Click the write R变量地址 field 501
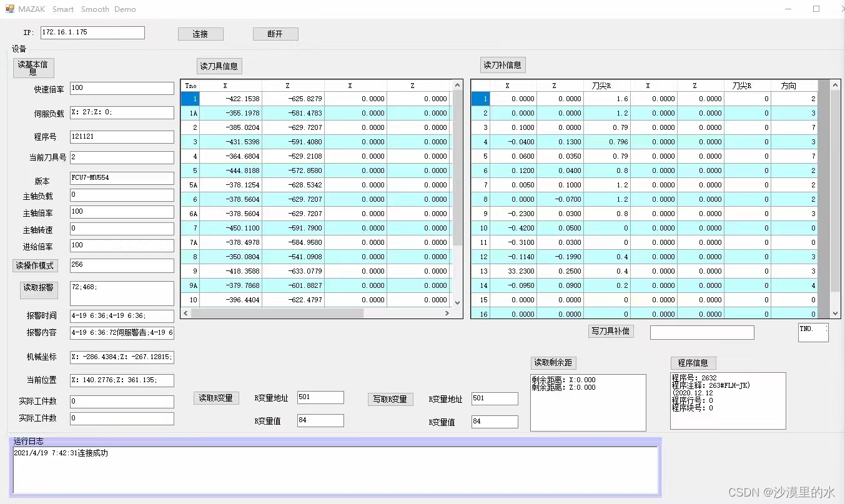This screenshot has height=504, width=845. click(x=495, y=398)
